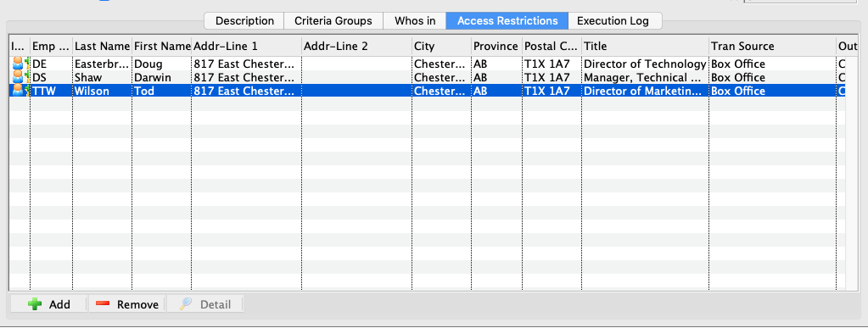Click the red minus Remove icon
The height and width of the screenshot is (328, 868).
click(x=103, y=304)
